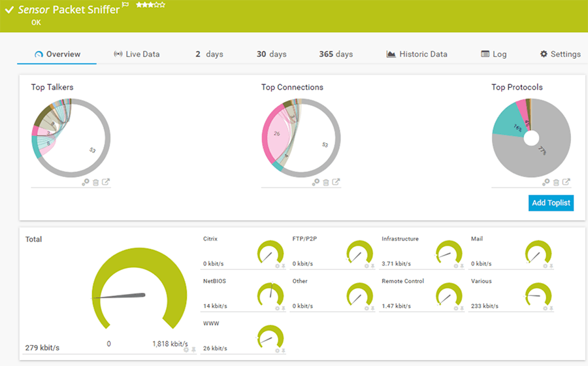Open the Log tab
This screenshot has width=588, height=366.
[493, 54]
